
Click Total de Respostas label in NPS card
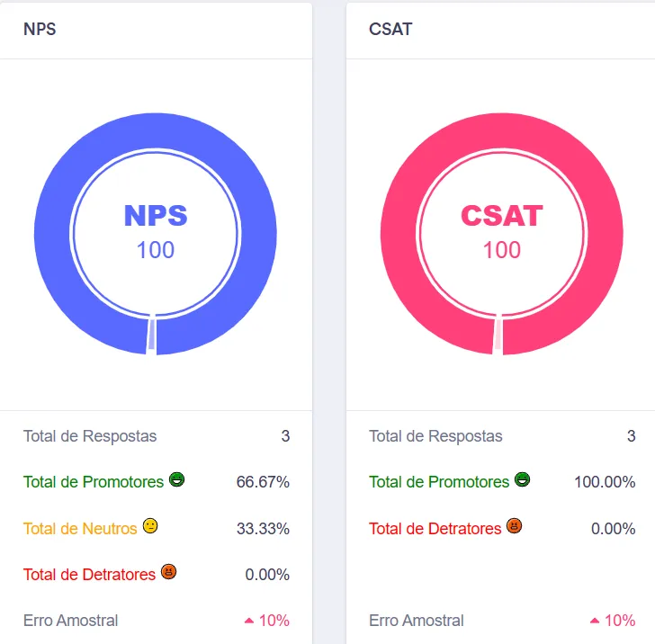pos(90,436)
